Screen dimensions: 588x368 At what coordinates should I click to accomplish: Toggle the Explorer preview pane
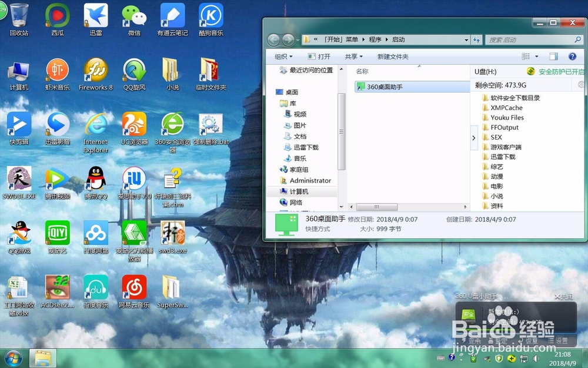553,56
